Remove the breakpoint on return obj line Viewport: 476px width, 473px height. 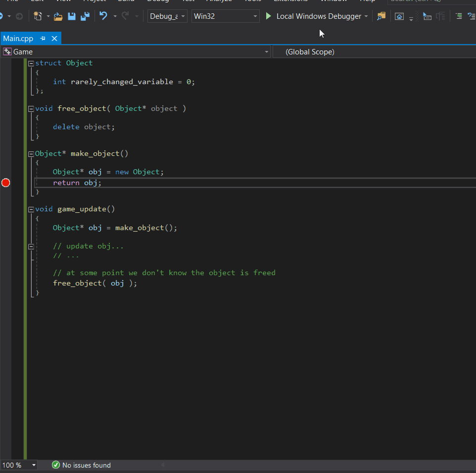point(5,183)
